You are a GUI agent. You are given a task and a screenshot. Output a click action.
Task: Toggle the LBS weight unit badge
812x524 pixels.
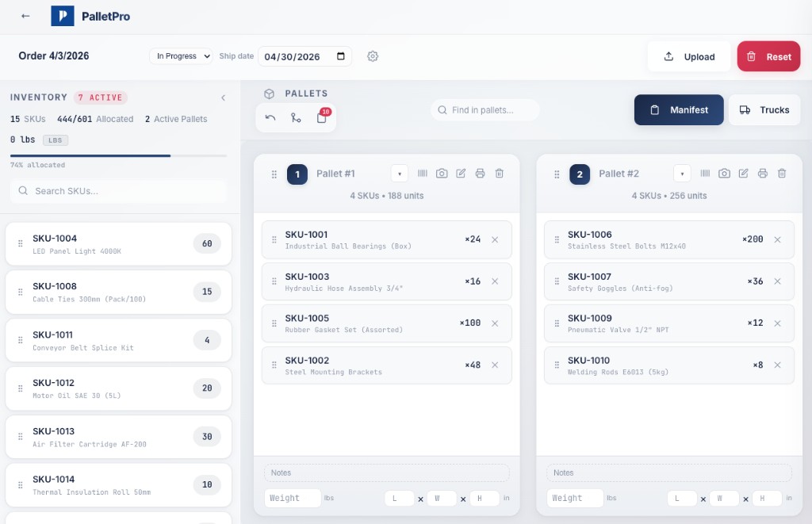pyautogui.click(x=56, y=140)
